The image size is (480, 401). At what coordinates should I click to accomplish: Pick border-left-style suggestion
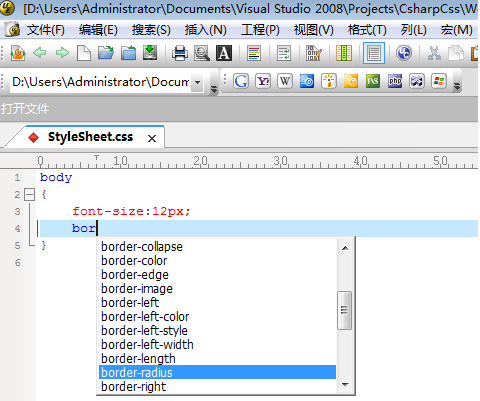pyautogui.click(x=217, y=331)
